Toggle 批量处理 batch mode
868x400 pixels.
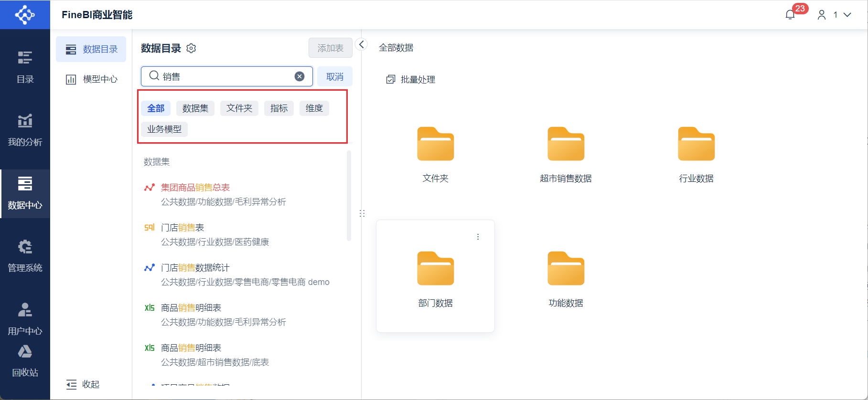(x=411, y=80)
